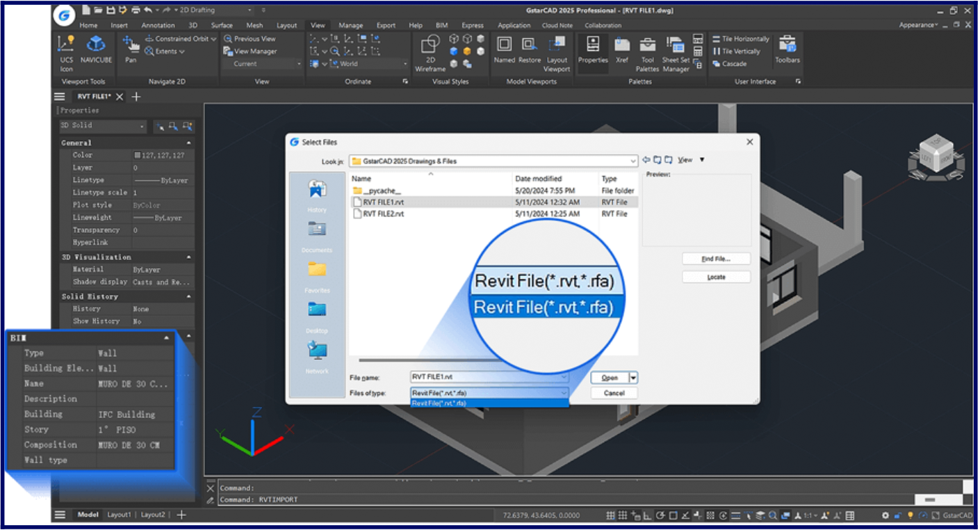Viewport: 980px width, 530px height.
Task: Open the NAVICUBE tool
Action: 96,50
